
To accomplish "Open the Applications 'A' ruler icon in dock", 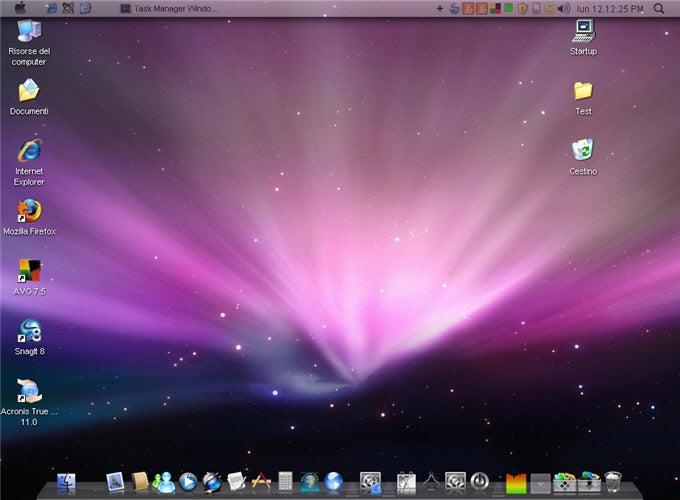I will [x=261, y=482].
